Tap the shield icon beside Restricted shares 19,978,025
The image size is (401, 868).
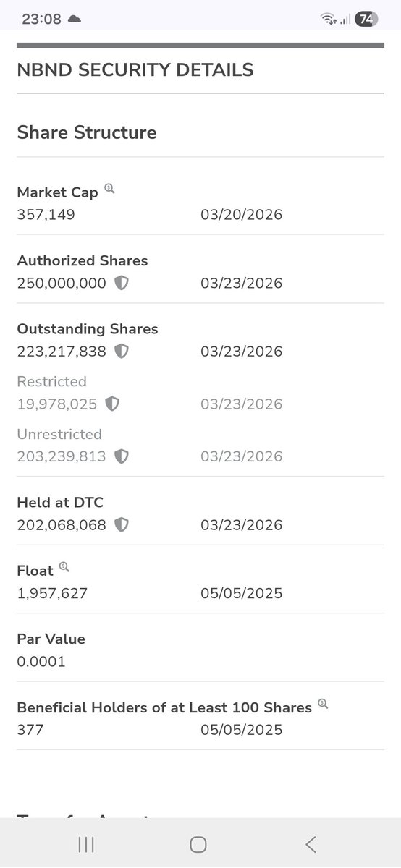point(112,404)
